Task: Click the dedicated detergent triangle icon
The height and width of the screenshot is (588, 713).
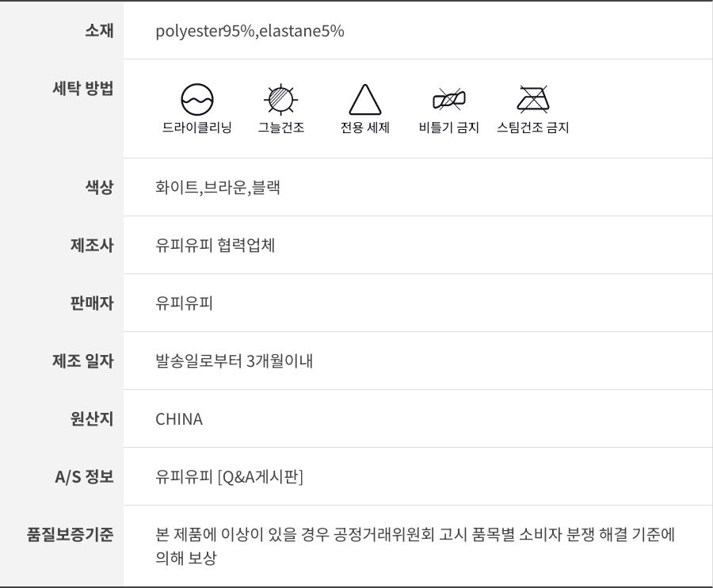Action: [365, 100]
